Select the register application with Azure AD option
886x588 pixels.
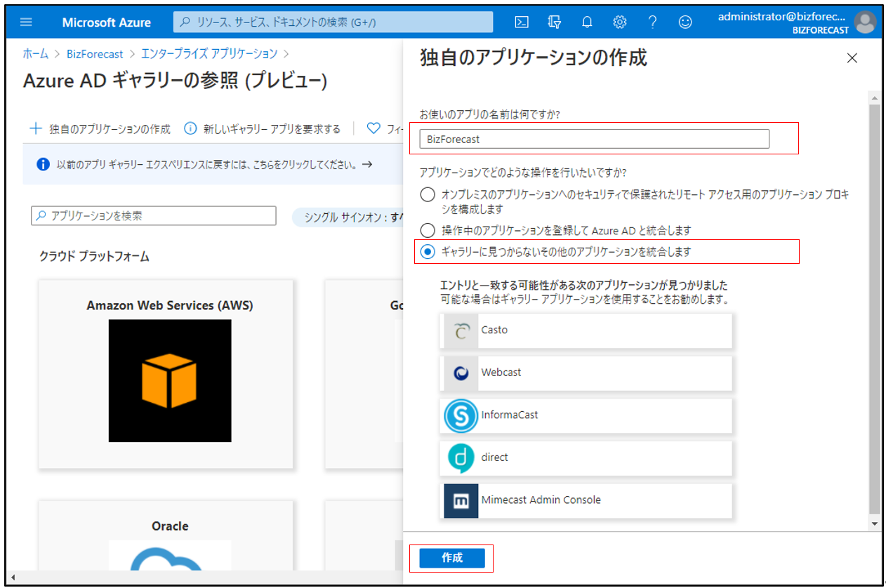(x=428, y=230)
